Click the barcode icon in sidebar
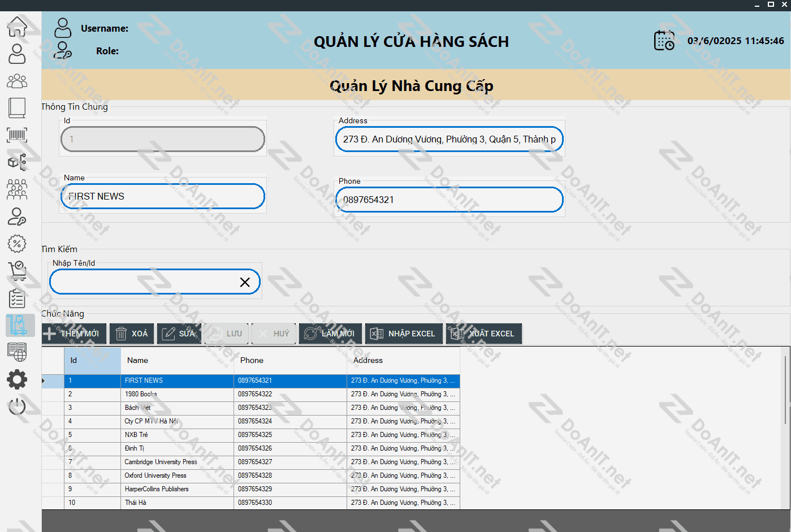791x532 pixels. tap(17, 135)
